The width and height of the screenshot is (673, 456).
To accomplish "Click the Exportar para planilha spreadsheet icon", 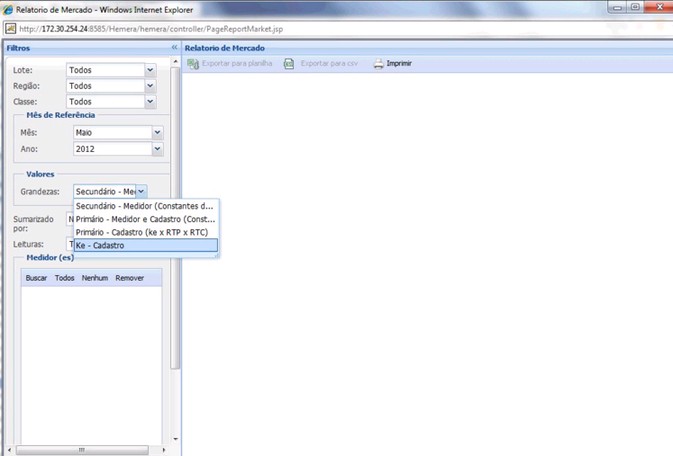I will 193,64.
